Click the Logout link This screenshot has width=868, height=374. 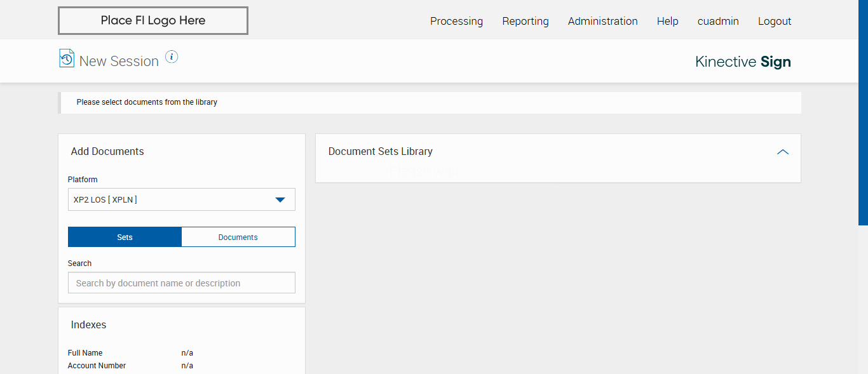[x=775, y=21]
